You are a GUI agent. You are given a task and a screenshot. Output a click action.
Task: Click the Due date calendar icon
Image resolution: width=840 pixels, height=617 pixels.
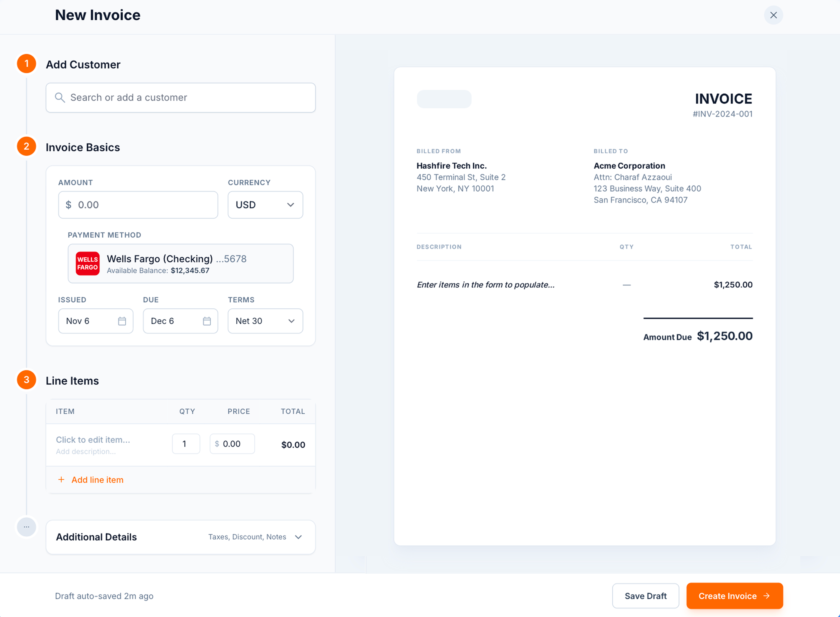tap(207, 321)
